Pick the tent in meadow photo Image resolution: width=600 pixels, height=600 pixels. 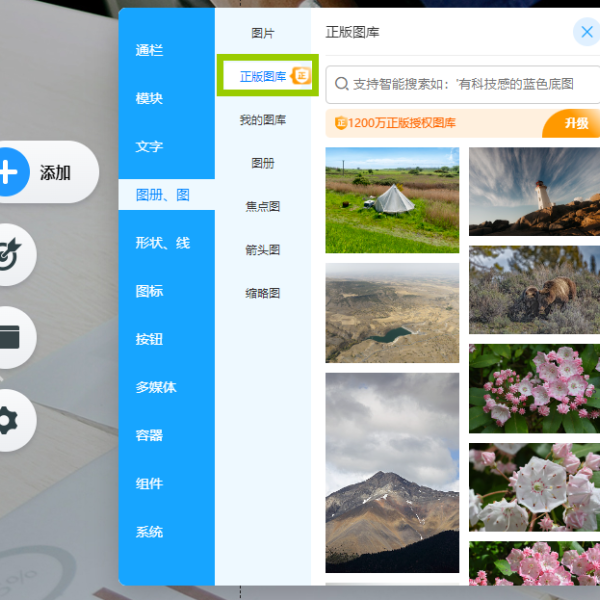(392, 200)
